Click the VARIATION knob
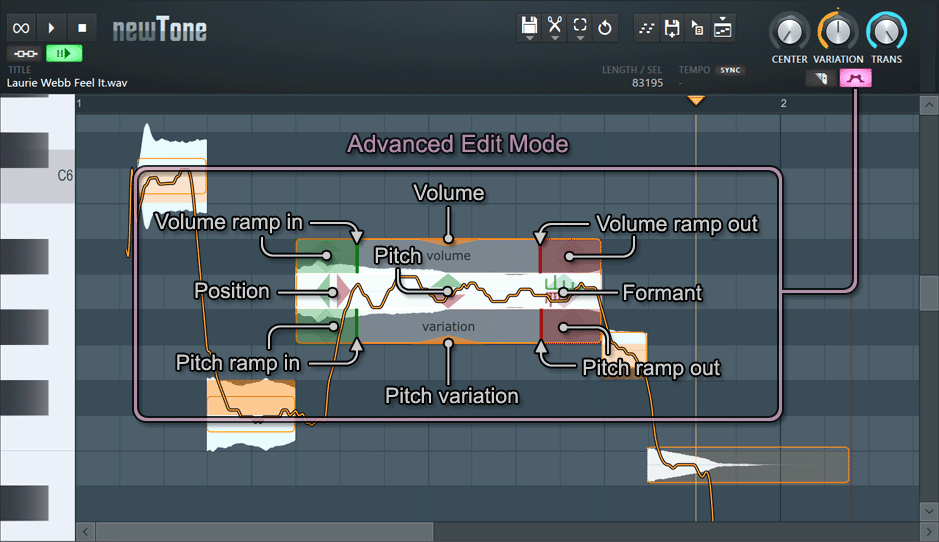Image resolution: width=939 pixels, height=542 pixels. click(838, 32)
